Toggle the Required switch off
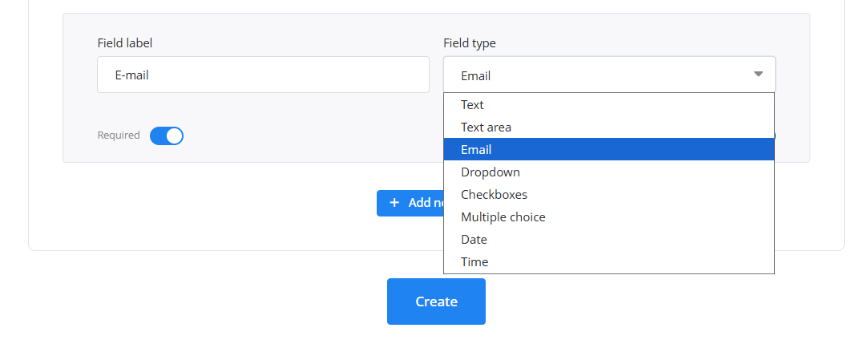 167,136
